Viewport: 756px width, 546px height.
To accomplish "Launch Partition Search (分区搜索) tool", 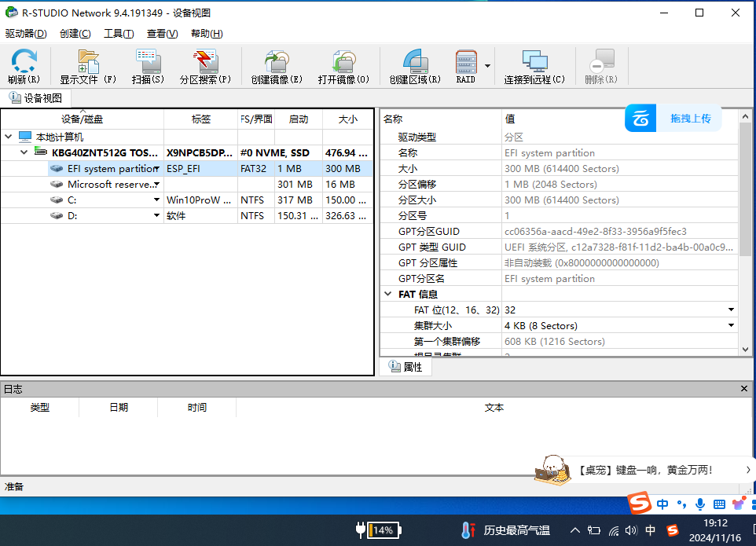I will tap(205, 66).
